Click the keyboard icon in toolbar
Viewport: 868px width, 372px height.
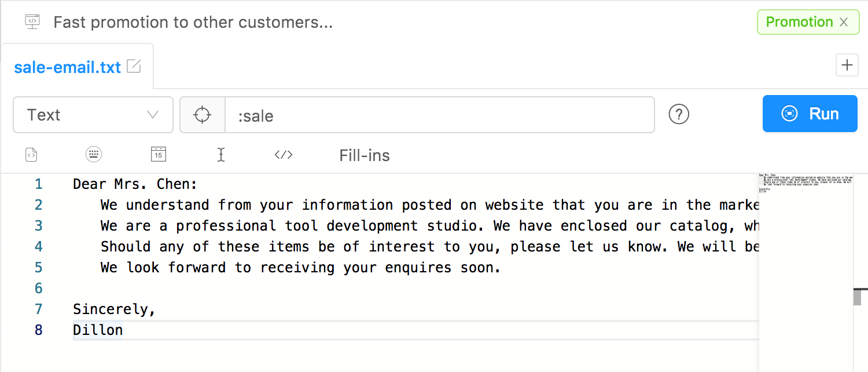pos(94,155)
